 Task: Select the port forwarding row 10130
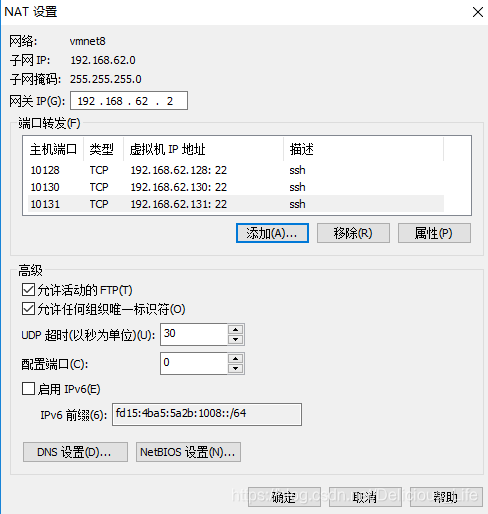236,187
